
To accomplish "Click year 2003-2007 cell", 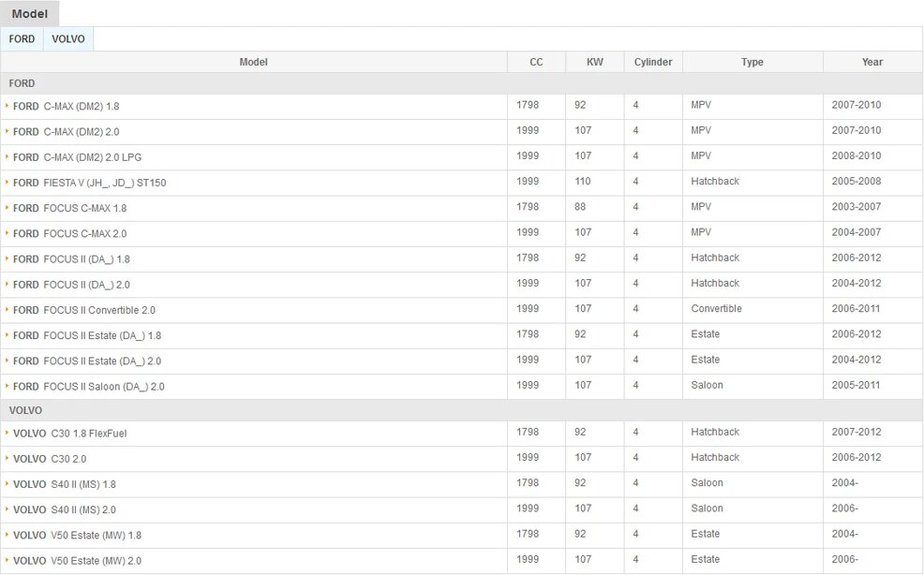I will (x=857, y=207).
